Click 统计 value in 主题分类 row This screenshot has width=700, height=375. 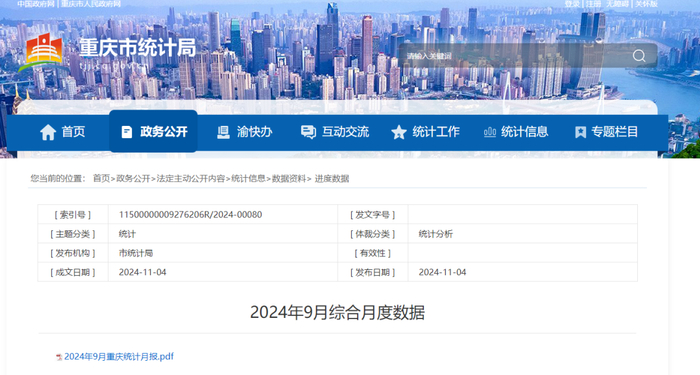pyautogui.click(x=127, y=234)
